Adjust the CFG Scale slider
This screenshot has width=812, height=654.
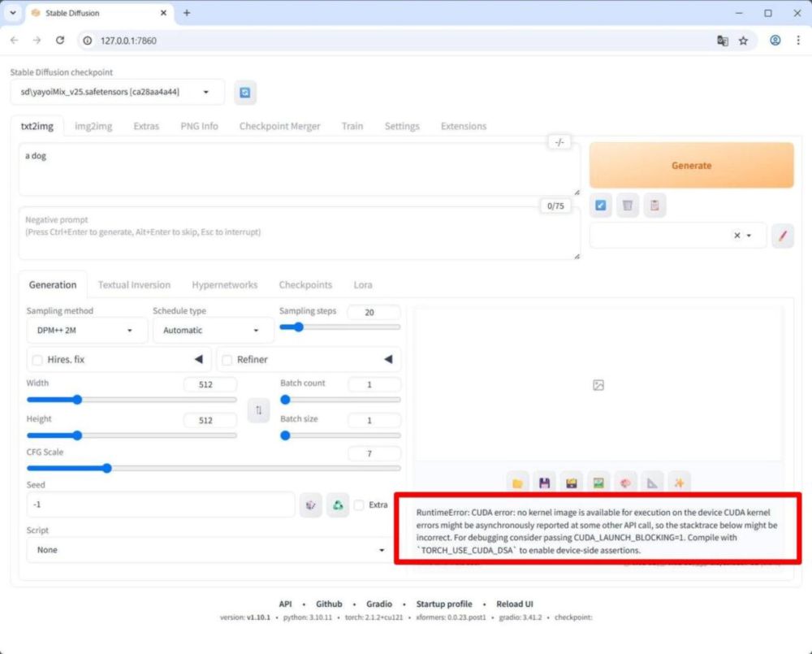click(214, 469)
